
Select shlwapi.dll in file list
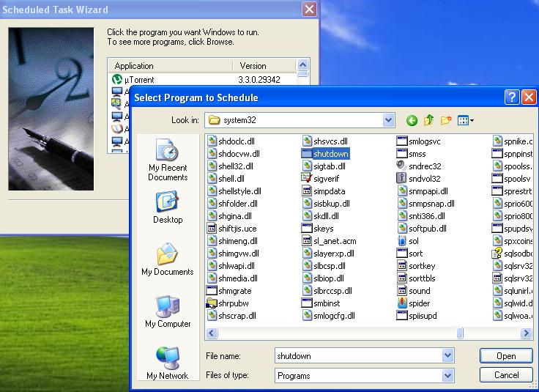(231, 266)
